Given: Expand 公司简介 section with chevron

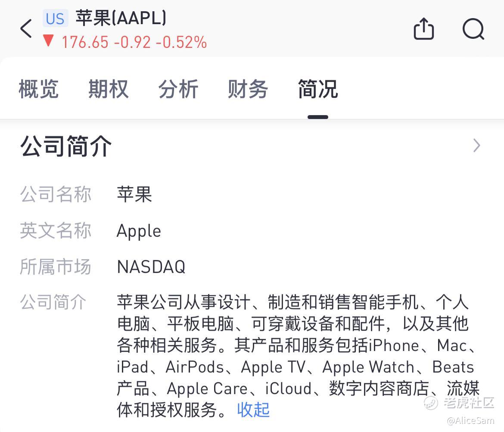Looking at the screenshot, I should click(x=477, y=146).
